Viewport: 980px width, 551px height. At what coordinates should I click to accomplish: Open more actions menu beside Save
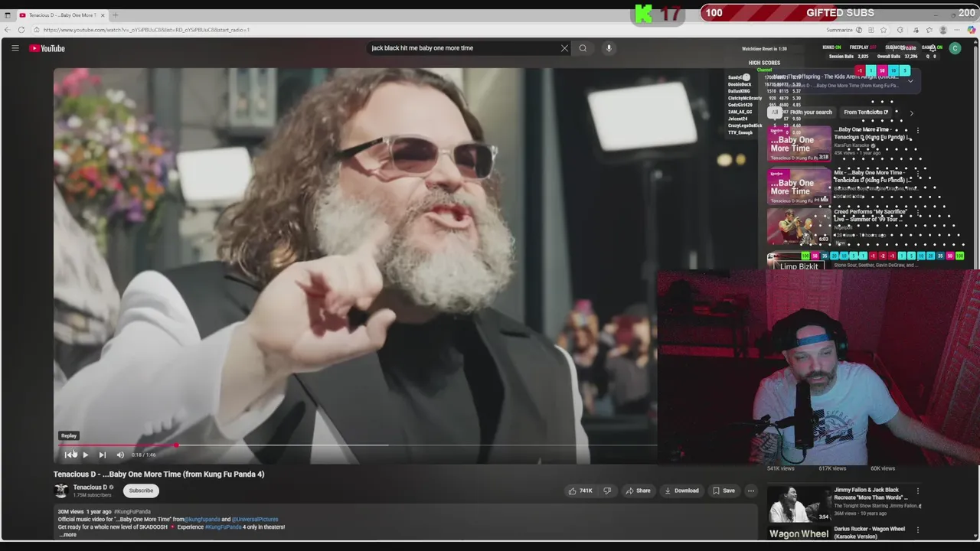(751, 491)
